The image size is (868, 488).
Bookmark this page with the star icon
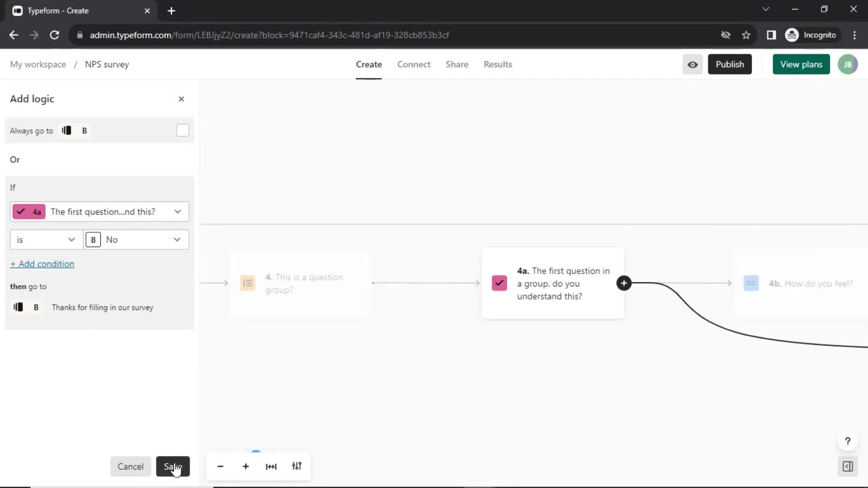tap(746, 35)
